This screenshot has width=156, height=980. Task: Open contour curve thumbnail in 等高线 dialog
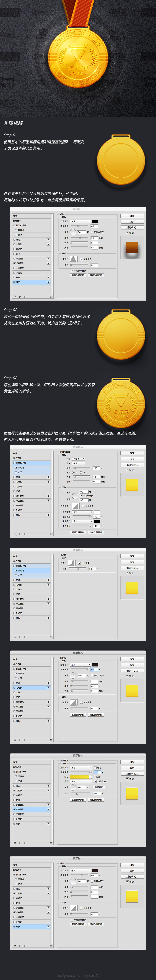click(71, 563)
